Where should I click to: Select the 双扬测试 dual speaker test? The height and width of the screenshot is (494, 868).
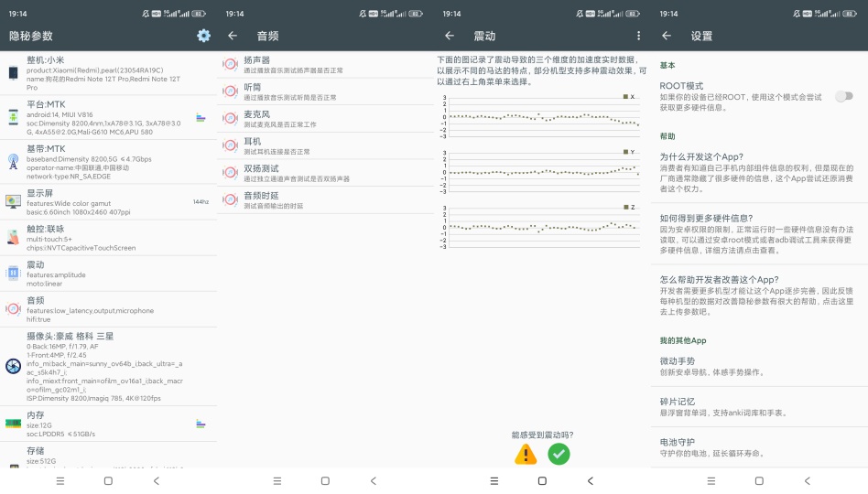coord(293,173)
